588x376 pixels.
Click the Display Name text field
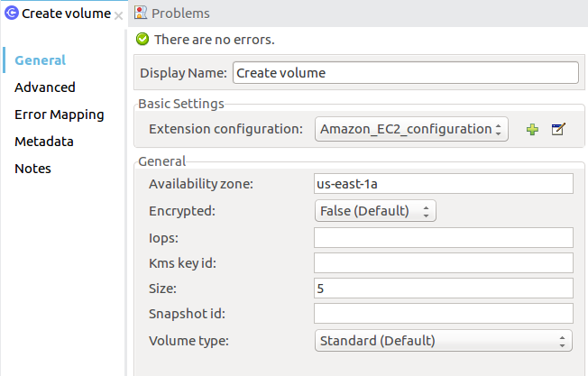[405, 73]
